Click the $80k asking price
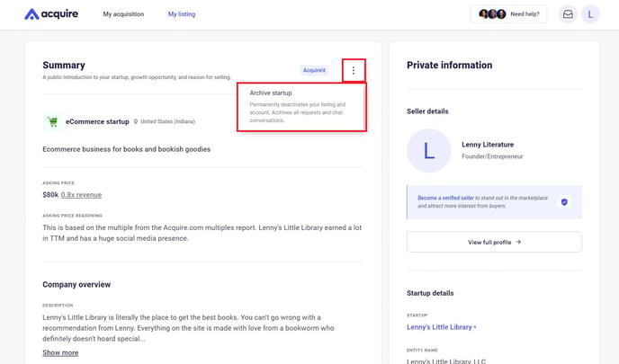Screen dimensions: 619x364 [50, 195]
